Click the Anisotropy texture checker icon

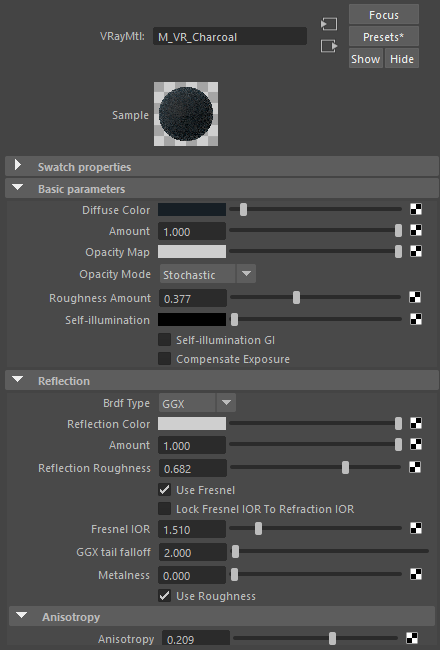pos(412,638)
